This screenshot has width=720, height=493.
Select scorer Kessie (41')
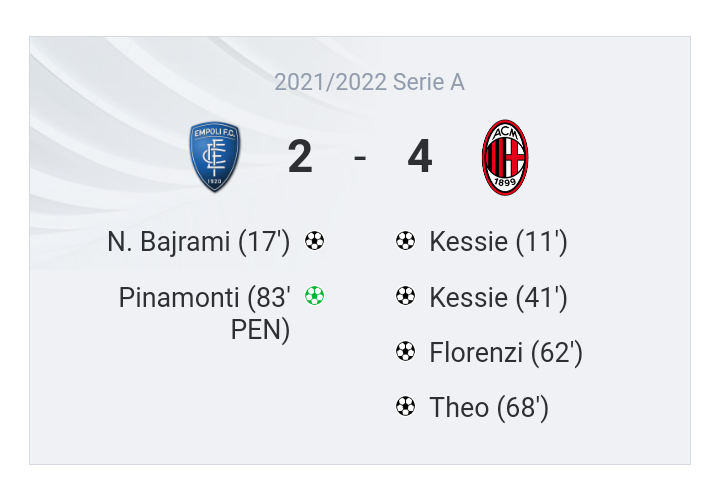(498, 298)
